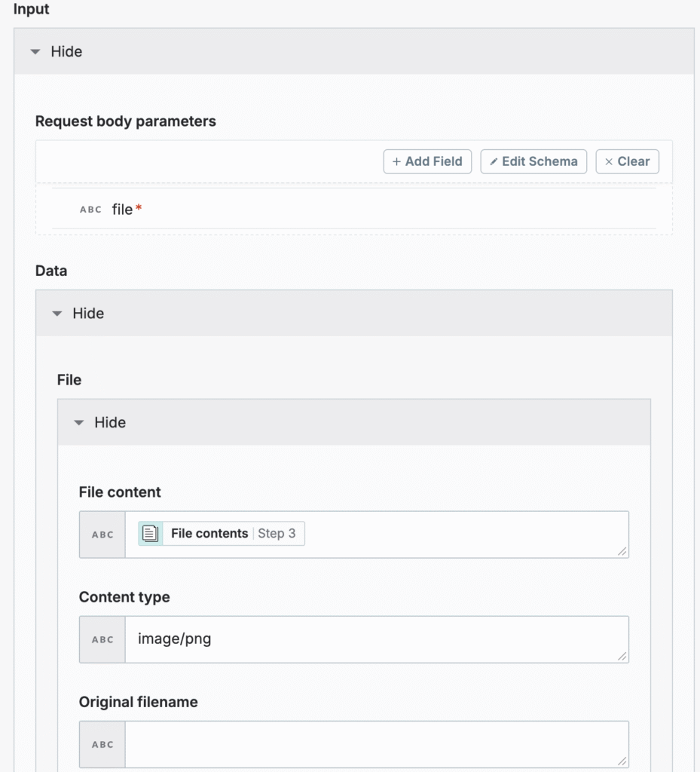Click the document icon in File contents pill
The height and width of the screenshot is (772, 700).
(x=150, y=533)
